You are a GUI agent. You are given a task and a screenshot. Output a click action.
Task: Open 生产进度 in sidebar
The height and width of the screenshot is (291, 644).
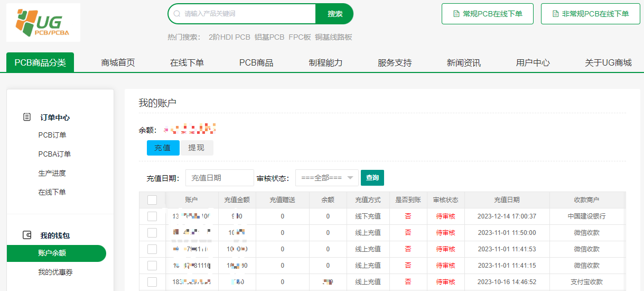(x=52, y=173)
